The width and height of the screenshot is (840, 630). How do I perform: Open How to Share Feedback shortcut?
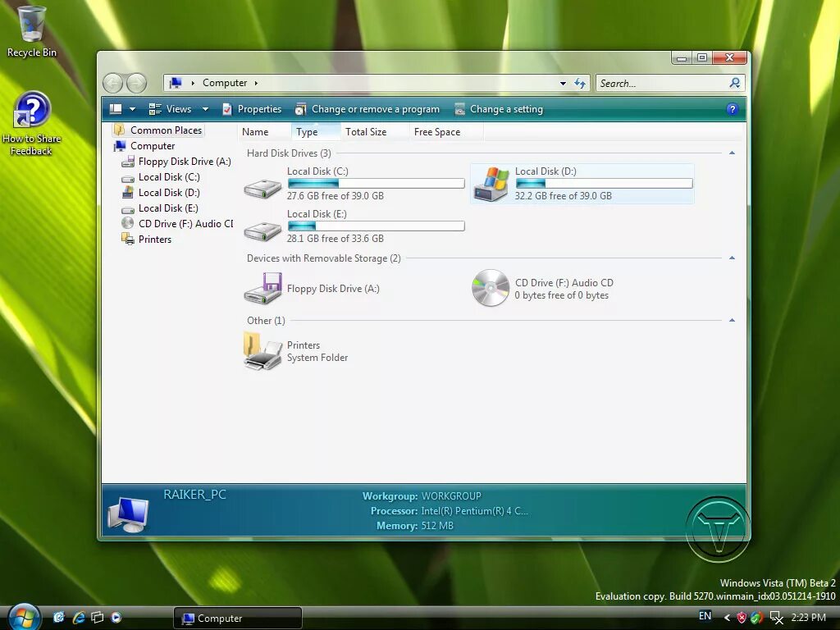(31, 123)
